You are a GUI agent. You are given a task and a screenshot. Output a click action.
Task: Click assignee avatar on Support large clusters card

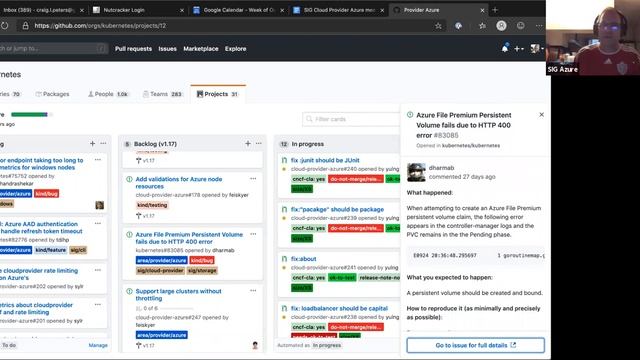255,345
